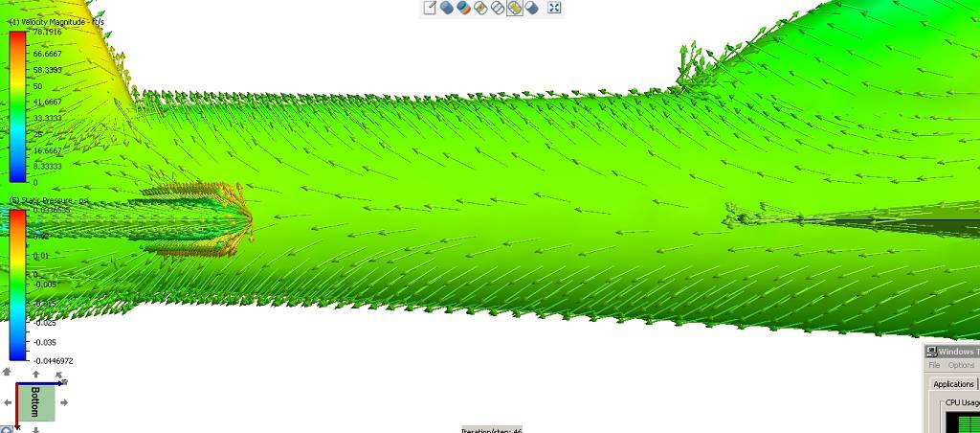
Task: Rotate view using left arrow beside view cube
Action: click(x=8, y=402)
